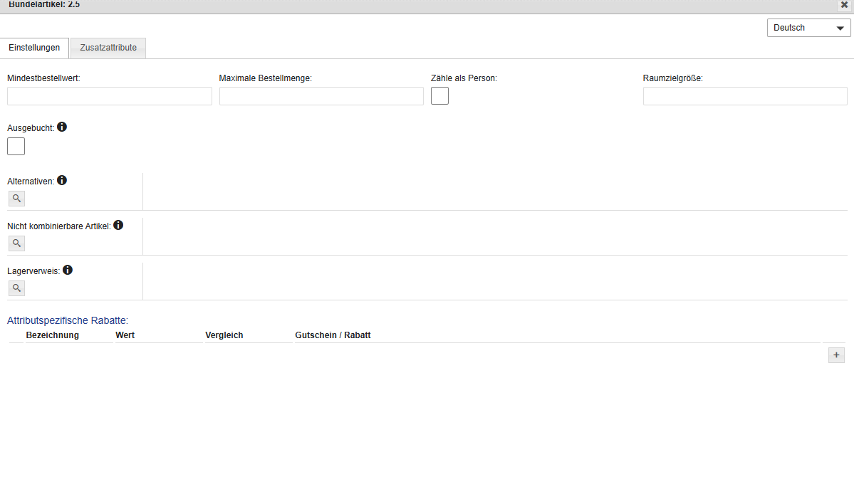Click the Gutschein / Rabatt column header

[333, 335]
